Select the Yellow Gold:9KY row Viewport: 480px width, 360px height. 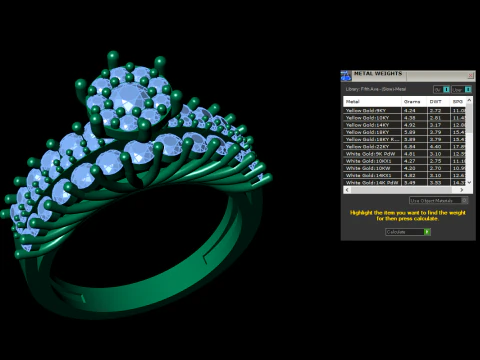tap(405, 110)
